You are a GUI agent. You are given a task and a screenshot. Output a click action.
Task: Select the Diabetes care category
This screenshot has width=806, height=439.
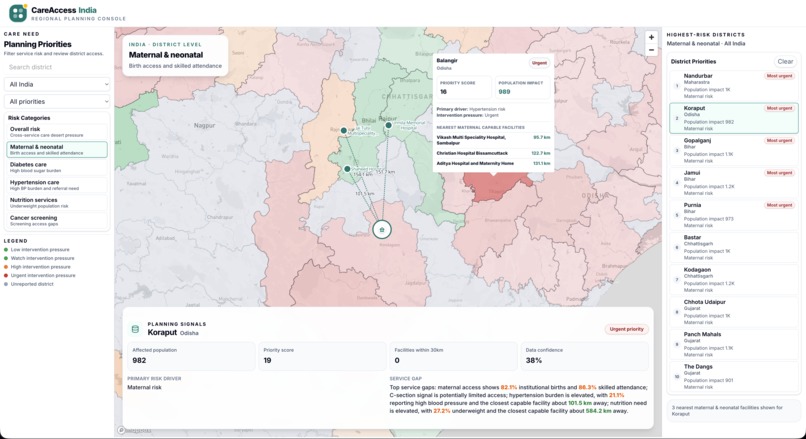pos(57,167)
